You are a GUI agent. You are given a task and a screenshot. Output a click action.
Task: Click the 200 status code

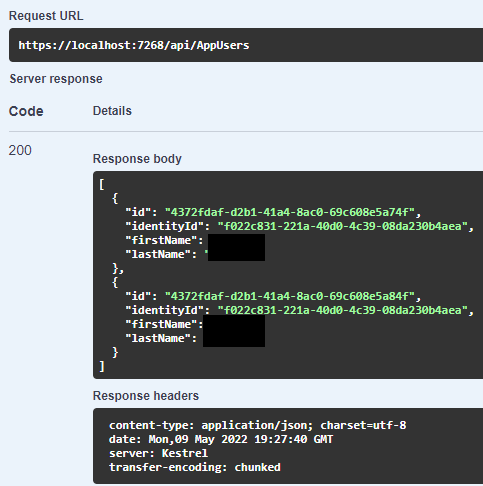coord(20,150)
